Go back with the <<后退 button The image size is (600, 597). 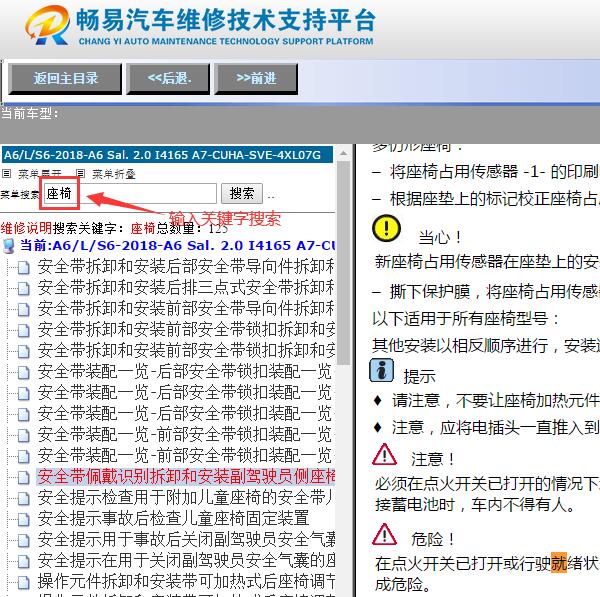point(168,79)
